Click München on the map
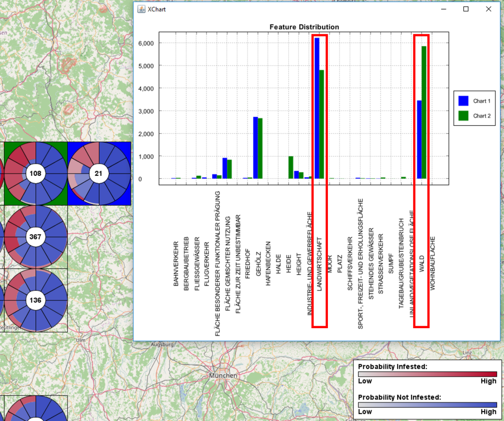The image size is (504, 421). pos(223,375)
